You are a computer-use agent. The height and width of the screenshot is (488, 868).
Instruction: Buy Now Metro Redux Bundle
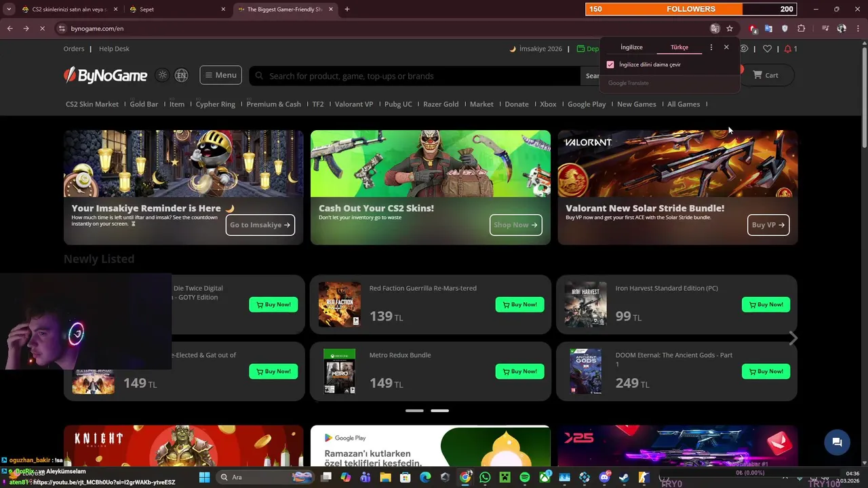[519, 371]
